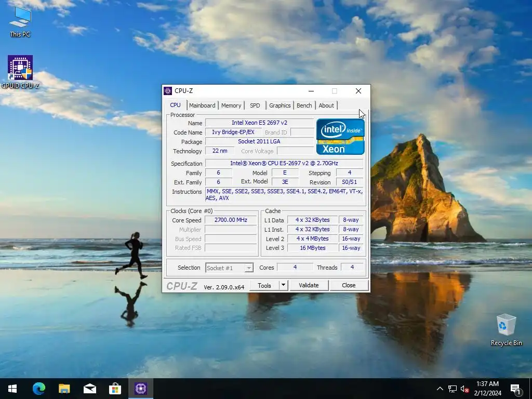Image resolution: width=532 pixels, height=399 pixels.
Task: Open File Explorer from the taskbar
Action: click(x=64, y=389)
